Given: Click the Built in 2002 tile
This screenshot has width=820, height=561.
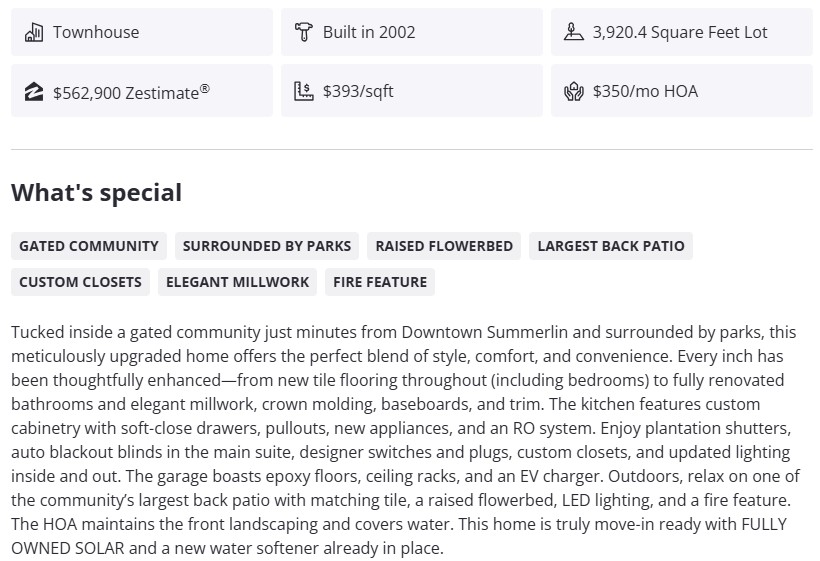Looking at the screenshot, I should click(x=411, y=32).
